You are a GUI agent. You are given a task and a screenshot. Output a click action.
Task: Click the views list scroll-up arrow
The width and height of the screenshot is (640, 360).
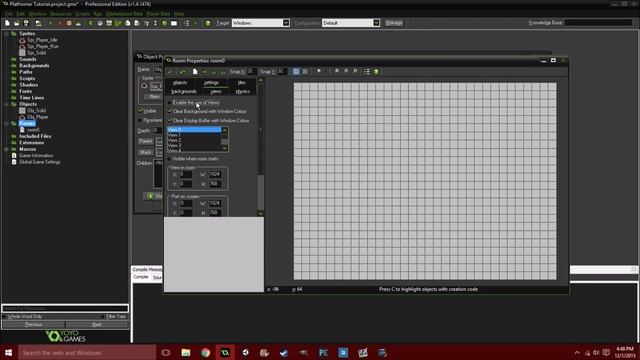(224, 130)
